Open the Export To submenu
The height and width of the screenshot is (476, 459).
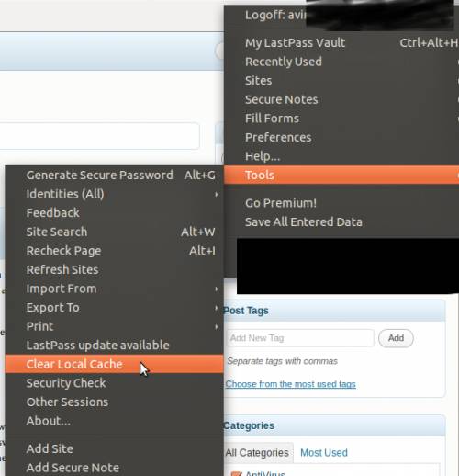pos(114,308)
